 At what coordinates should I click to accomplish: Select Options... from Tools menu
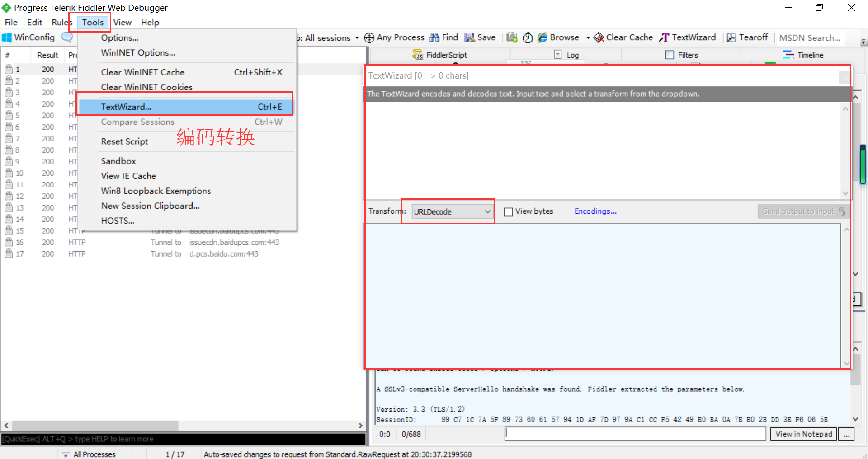click(x=187, y=38)
